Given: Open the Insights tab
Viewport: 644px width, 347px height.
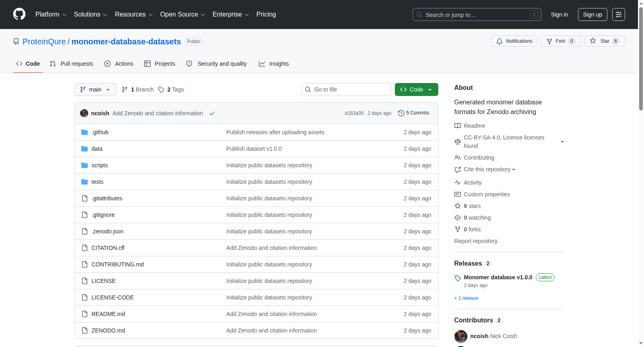Looking at the screenshot, I should 274,64.
